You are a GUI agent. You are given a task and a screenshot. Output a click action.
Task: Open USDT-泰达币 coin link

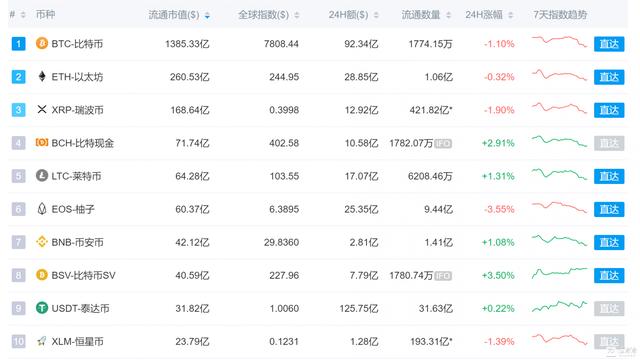click(x=80, y=308)
